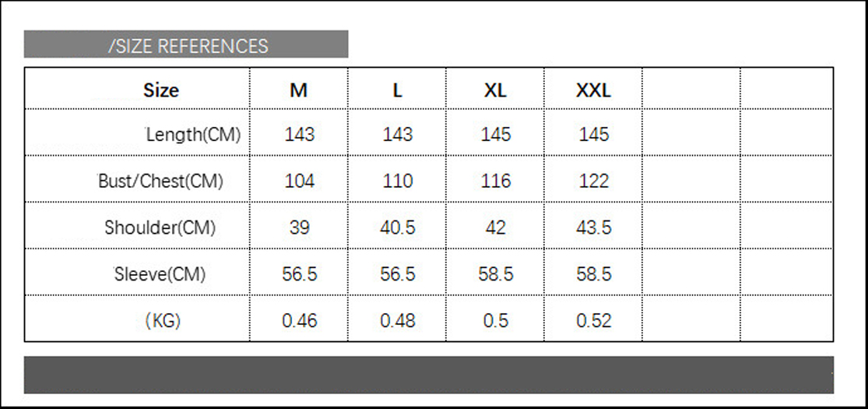The width and height of the screenshot is (868, 409).
Task: Click the 0.46 weight value
Action: [300, 320]
